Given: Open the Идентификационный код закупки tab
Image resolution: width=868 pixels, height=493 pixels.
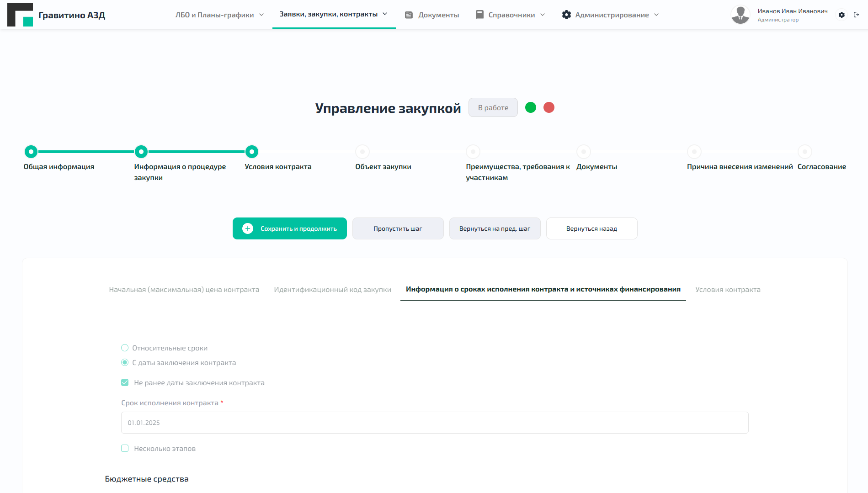Looking at the screenshot, I should click(x=332, y=289).
